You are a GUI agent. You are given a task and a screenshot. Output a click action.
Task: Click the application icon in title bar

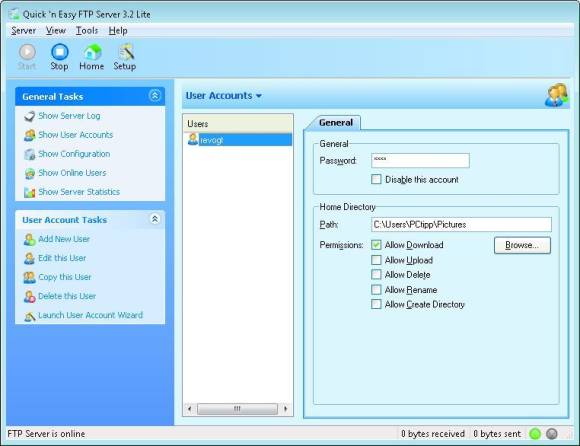point(14,14)
